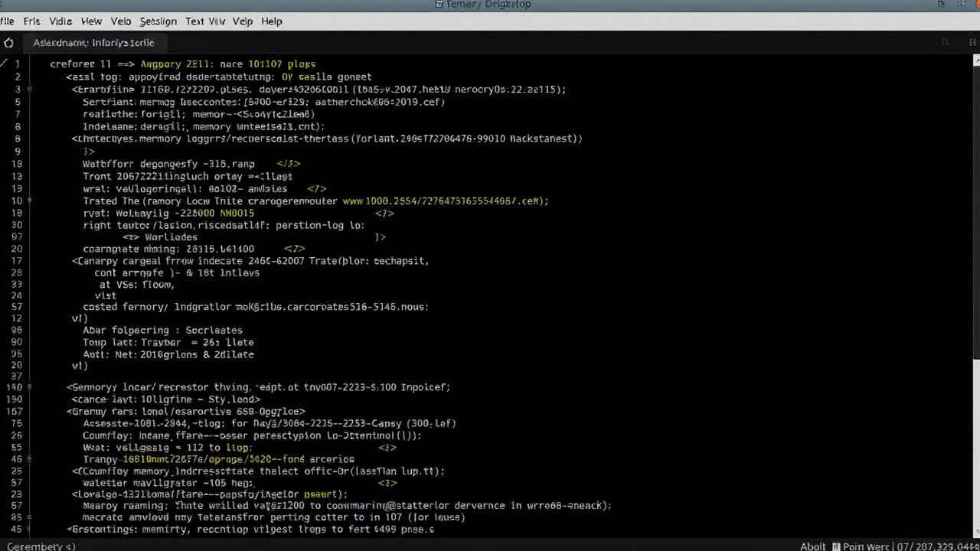Collapse the fold marker at line 3
Viewport: 980px width, 551px height.
tap(30, 90)
